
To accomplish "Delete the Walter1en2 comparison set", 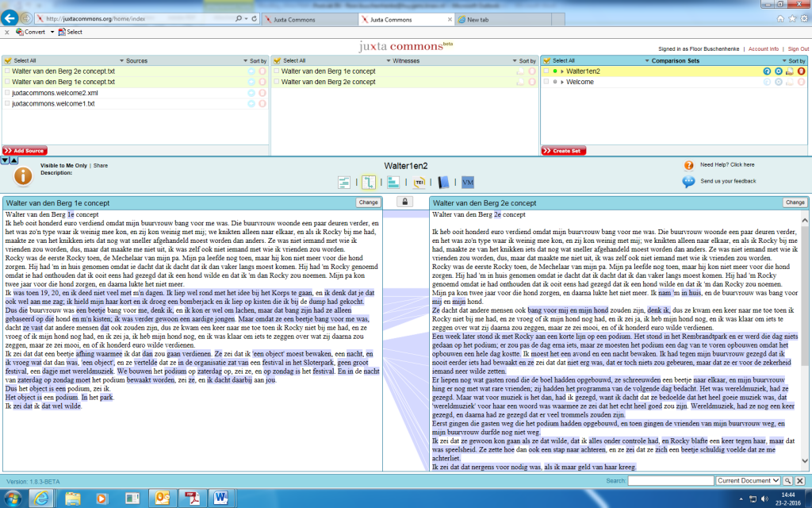I will [x=801, y=71].
